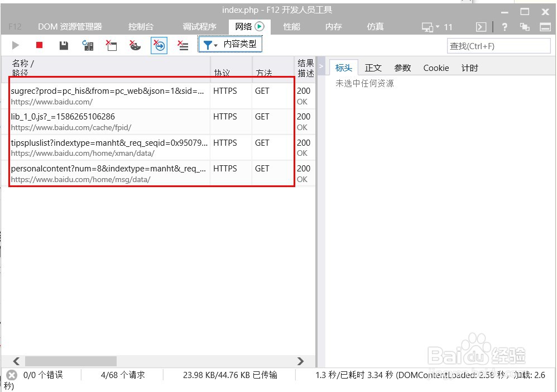Select the Cookie details tab
557x392 pixels.
436,68
